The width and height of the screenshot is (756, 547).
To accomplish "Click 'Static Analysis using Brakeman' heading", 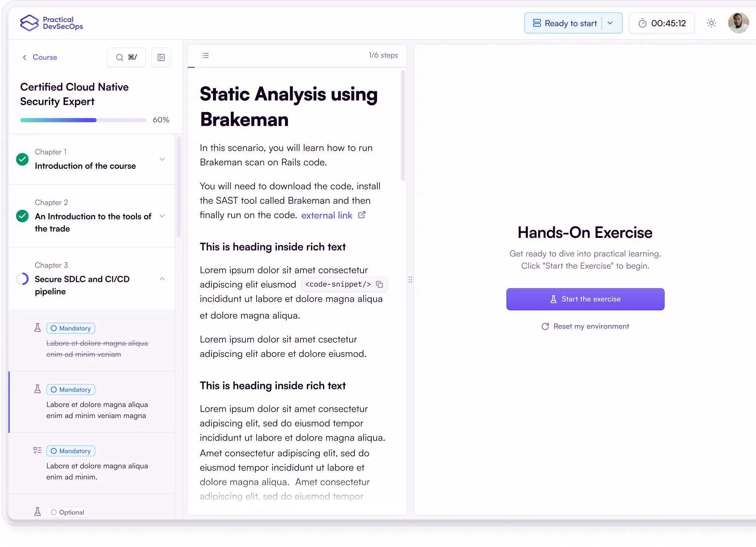I will tap(289, 107).
